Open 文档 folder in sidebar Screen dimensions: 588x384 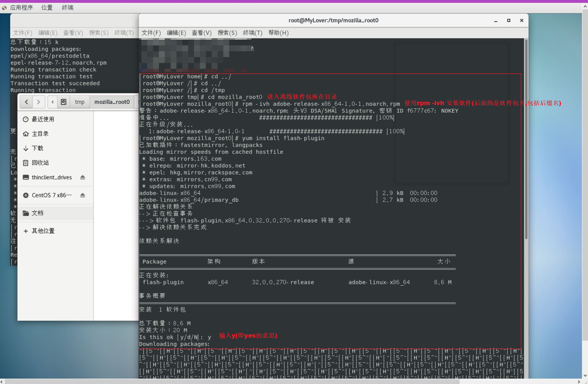pyautogui.click(x=56, y=213)
